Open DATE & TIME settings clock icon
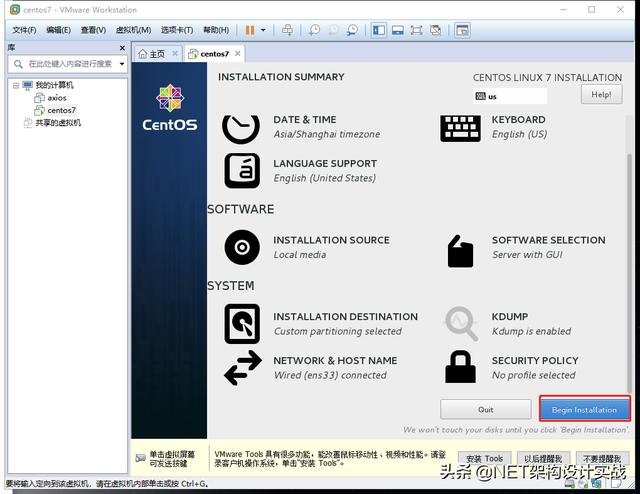Viewport: 640px width, 494px height. (241, 129)
